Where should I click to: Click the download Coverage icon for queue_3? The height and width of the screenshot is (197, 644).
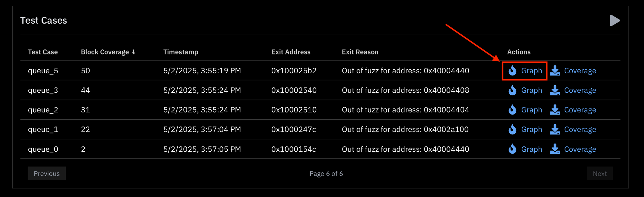[x=555, y=90]
